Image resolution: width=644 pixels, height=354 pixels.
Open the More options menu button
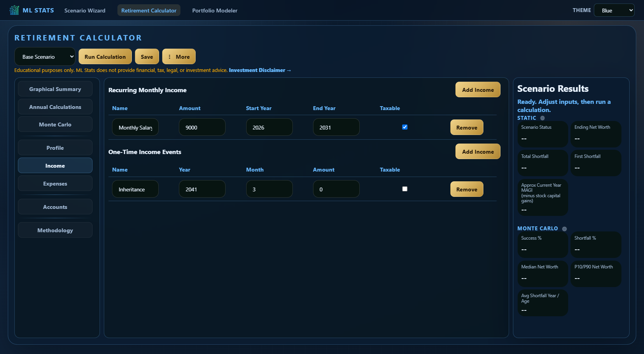click(179, 56)
